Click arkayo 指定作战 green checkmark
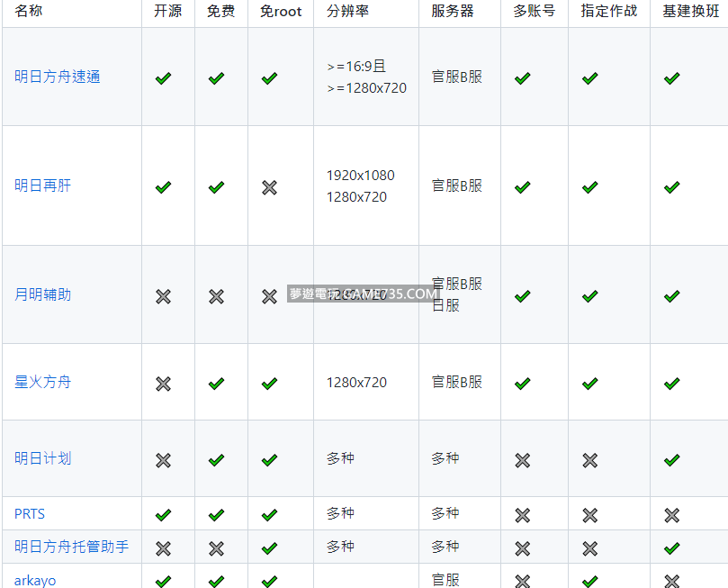Viewport: 728px width, 588px height. click(589, 582)
